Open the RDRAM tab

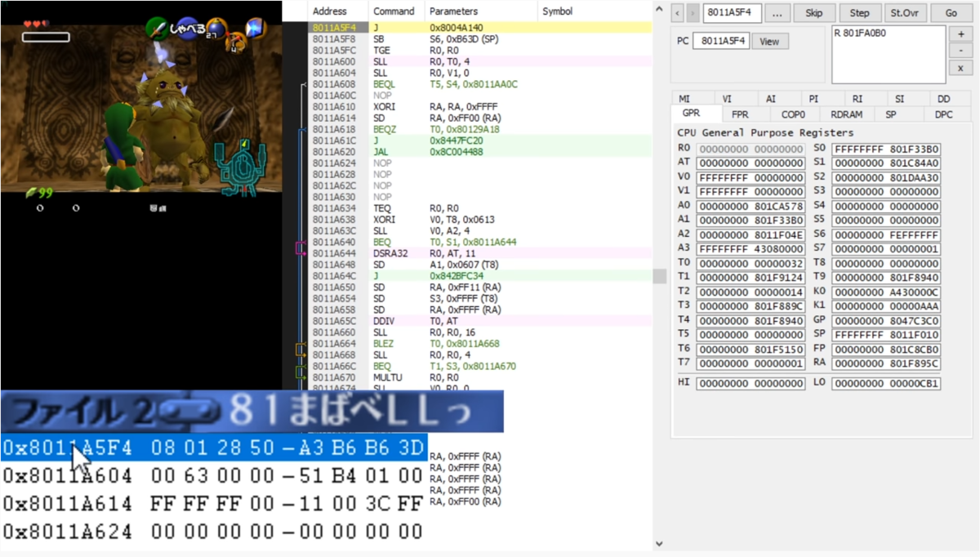coord(847,115)
